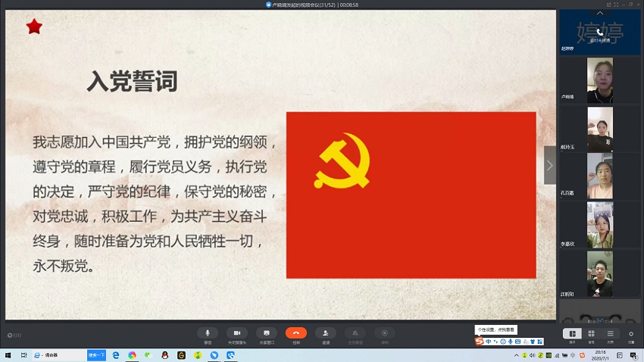Open the invite (邀请) participants icon

coord(325,332)
